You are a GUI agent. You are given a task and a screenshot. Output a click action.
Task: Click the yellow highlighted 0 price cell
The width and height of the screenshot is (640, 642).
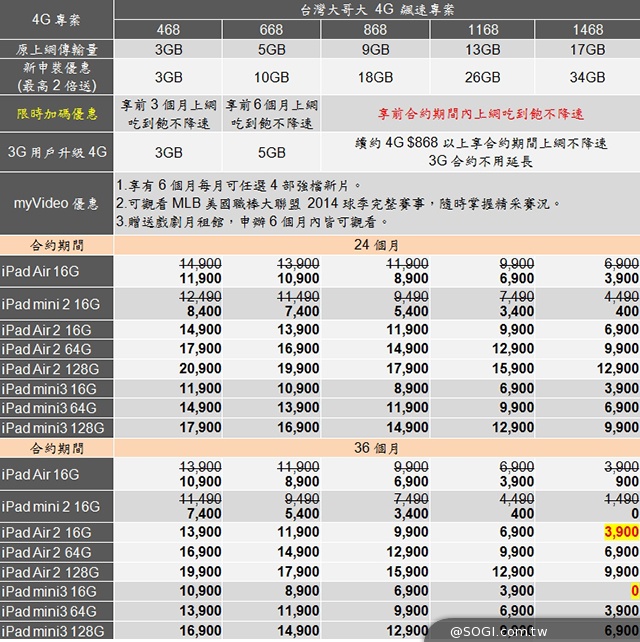pyautogui.click(x=634, y=592)
